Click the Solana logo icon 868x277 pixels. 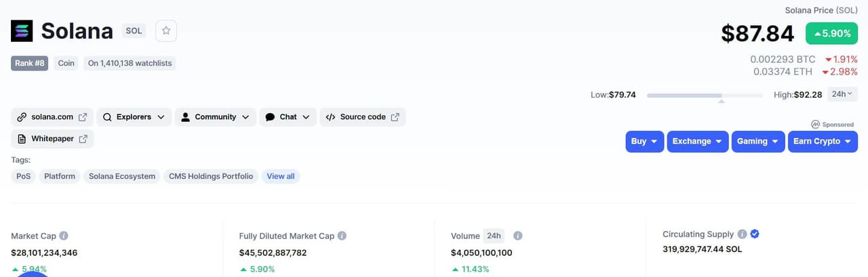21,31
